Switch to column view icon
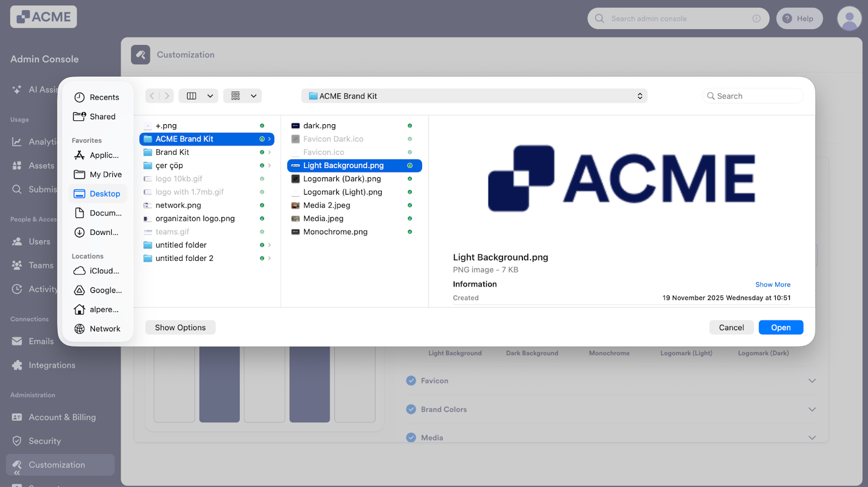This screenshot has height=487, width=868. click(192, 96)
